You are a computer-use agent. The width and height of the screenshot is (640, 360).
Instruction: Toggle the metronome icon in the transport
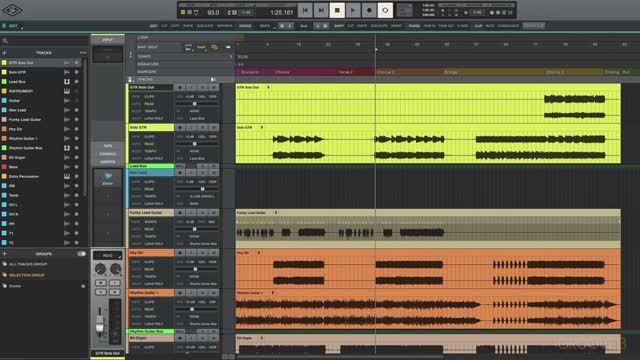click(196, 13)
